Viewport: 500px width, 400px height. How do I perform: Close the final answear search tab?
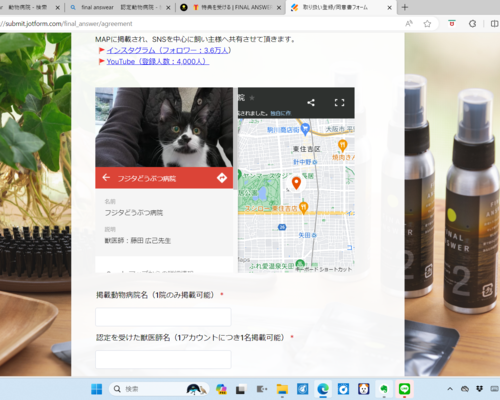pos(168,7)
